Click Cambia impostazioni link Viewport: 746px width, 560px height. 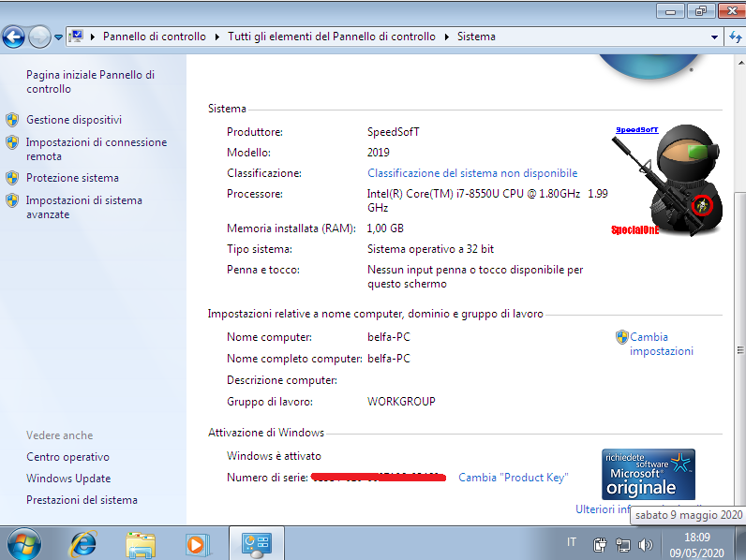pyautogui.click(x=662, y=344)
